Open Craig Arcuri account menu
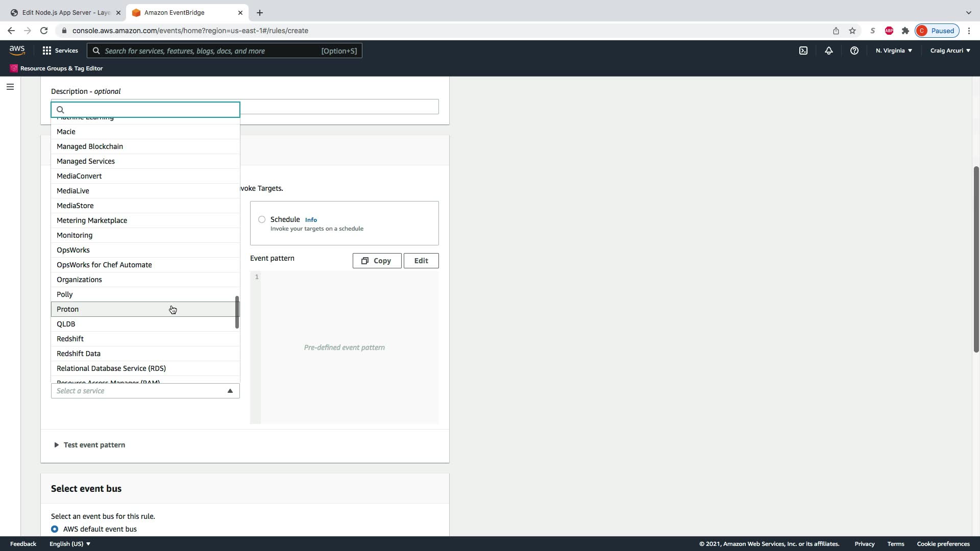 950,51
